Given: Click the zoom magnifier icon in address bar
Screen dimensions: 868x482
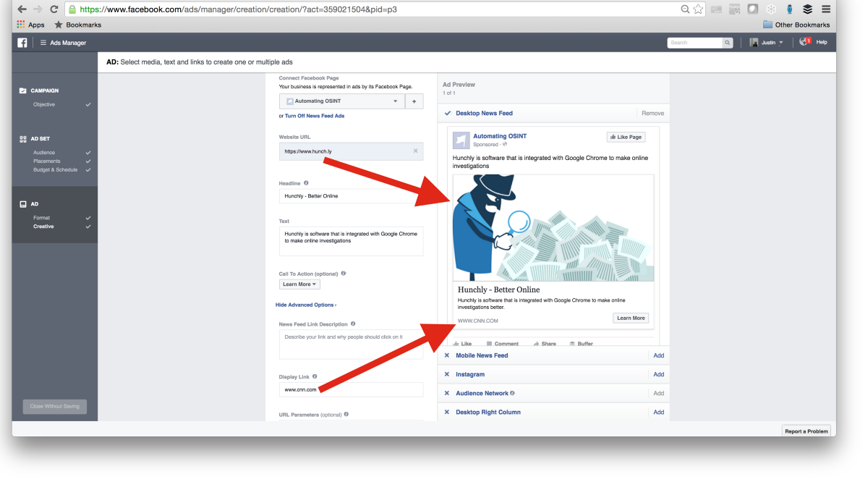Looking at the screenshot, I should (x=685, y=9).
